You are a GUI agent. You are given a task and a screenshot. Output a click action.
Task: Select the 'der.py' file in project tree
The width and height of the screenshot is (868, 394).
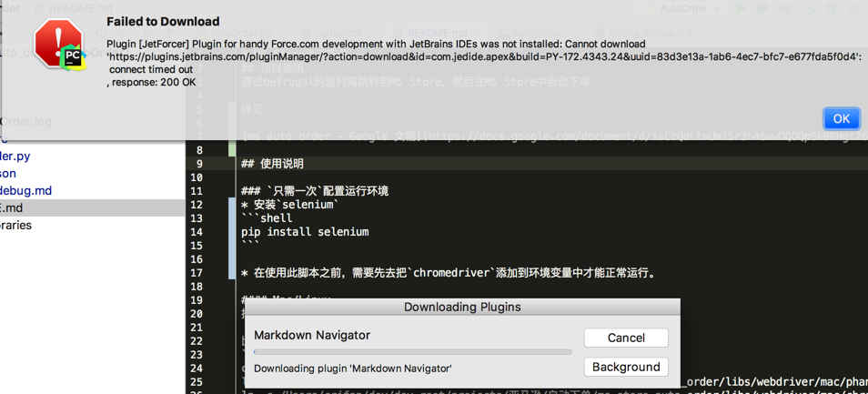[15, 156]
